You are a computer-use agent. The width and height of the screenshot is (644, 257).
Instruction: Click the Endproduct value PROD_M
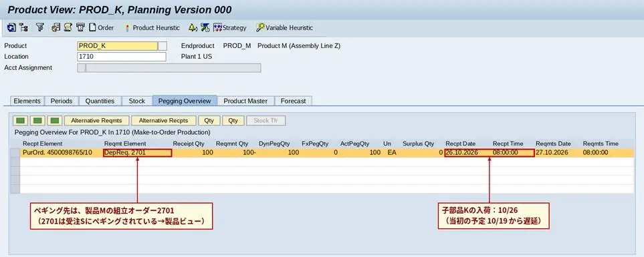tap(237, 46)
